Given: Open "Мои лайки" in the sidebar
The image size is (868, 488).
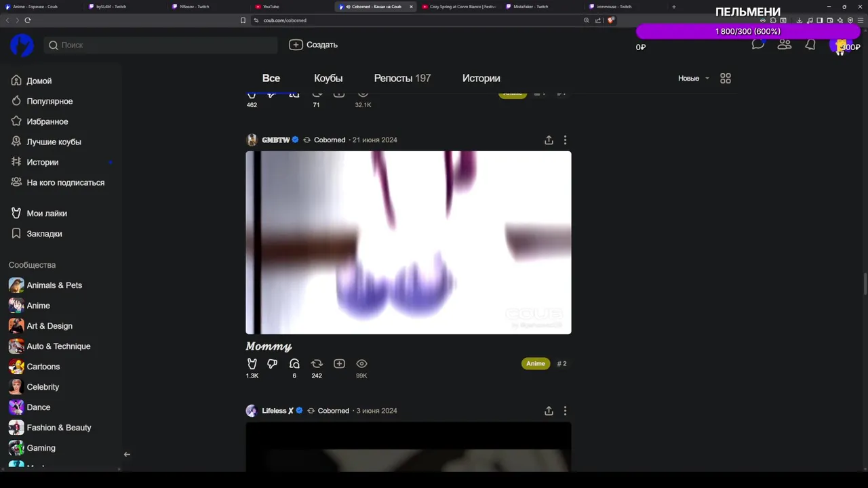Looking at the screenshot, I should 47,213.
